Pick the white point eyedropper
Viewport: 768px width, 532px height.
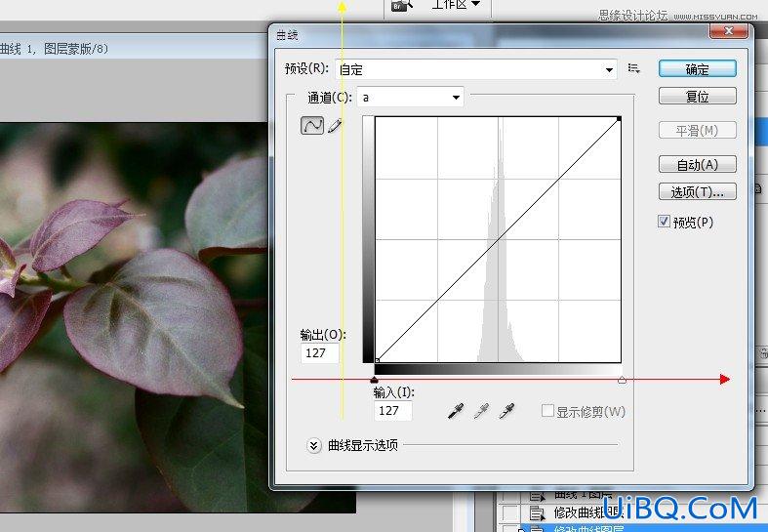[x=506, y=411]
